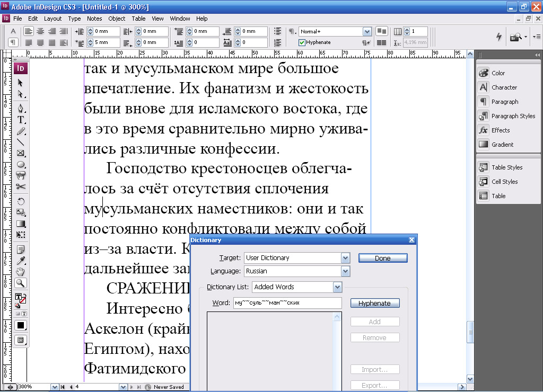Toggle Align right paragraph button
This screenshot has height=392, width=543.
pos(52,31)
